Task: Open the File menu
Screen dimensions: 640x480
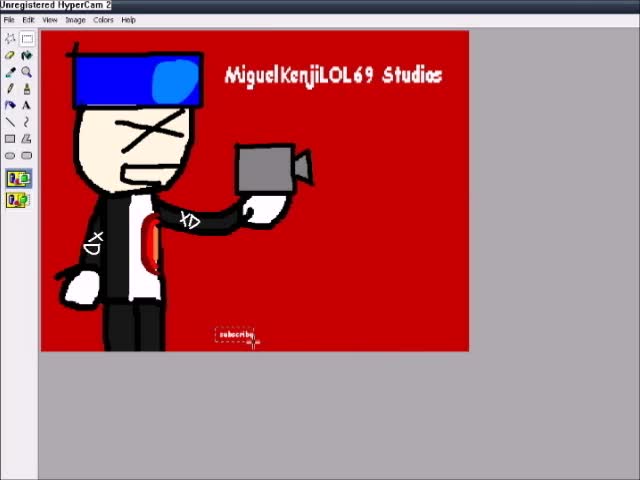Action: pos(9,20)
